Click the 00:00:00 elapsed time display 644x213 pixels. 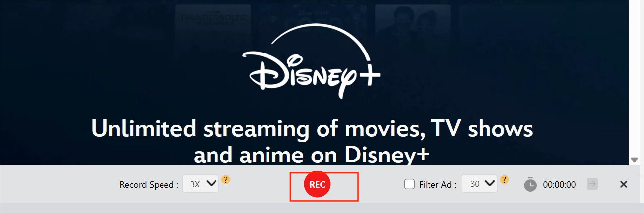[x=559, y=185]
